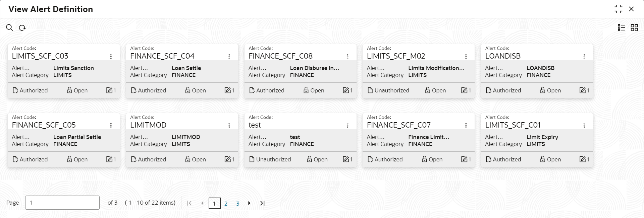Switch to list view layout
The width and height of the screenshot is (644, 218).
click(x=622, y=28)
